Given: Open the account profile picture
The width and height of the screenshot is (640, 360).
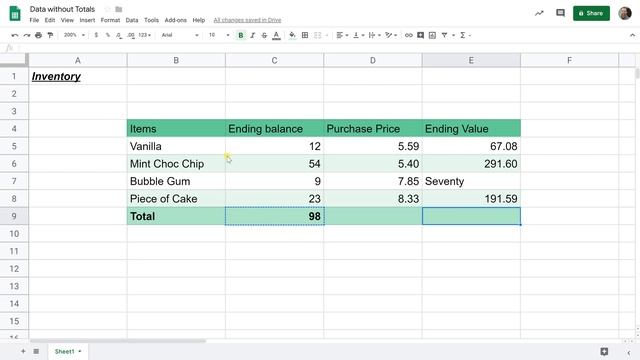Looking at the screenshot, I should 625,13.
